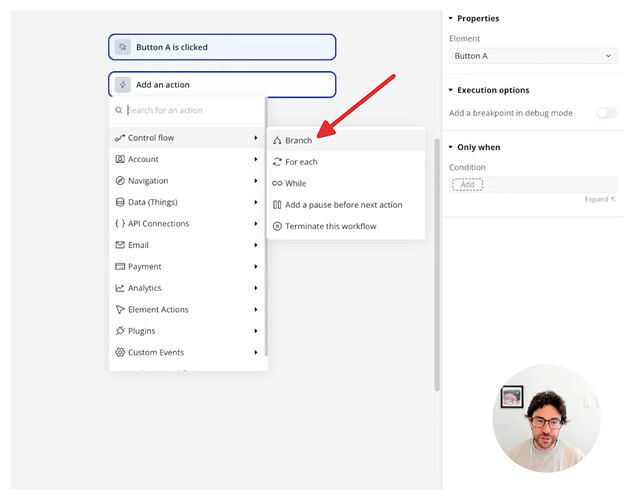Click the lightning icon on Add an action
The image size is (632, 500).
point(123,85)
